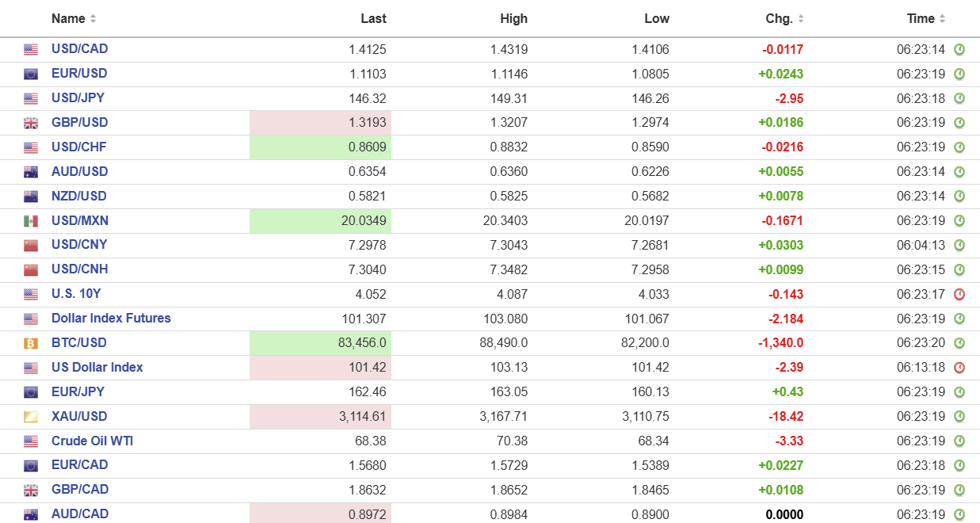Click the EU flag icon beside EUR/JPY
Screen dimensions: 980x523
point(31,392)
